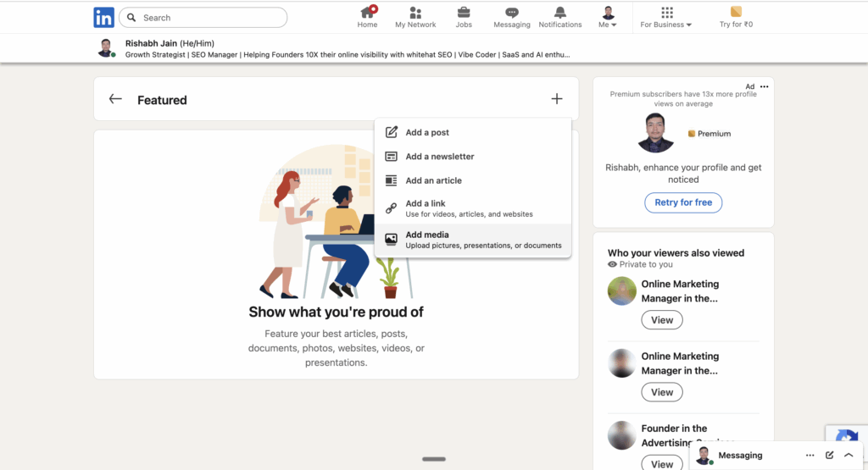Click first Online Marketing Manager avatar

(621, 290)
